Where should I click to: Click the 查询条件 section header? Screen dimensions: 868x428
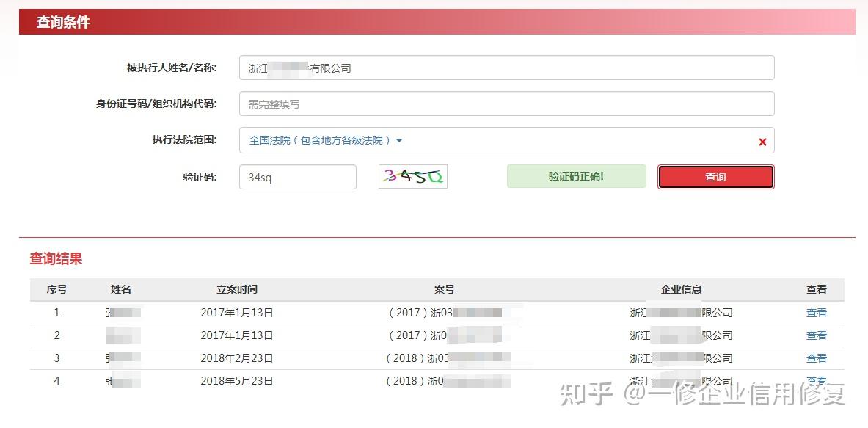pos(63,22)
